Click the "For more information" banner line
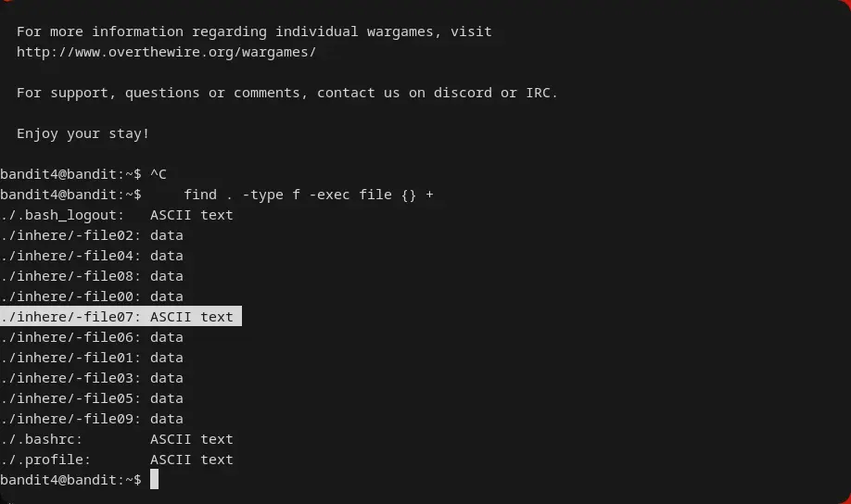 254,31
